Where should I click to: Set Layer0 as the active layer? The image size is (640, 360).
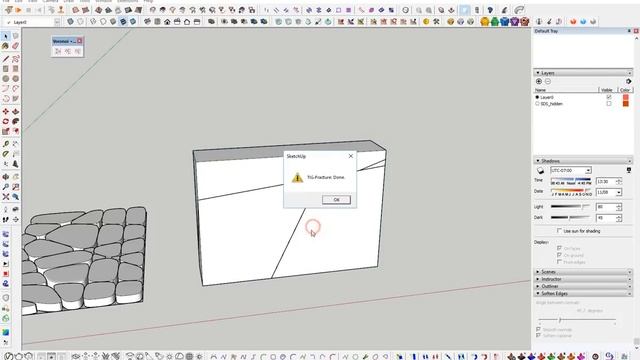pos(537,98)
